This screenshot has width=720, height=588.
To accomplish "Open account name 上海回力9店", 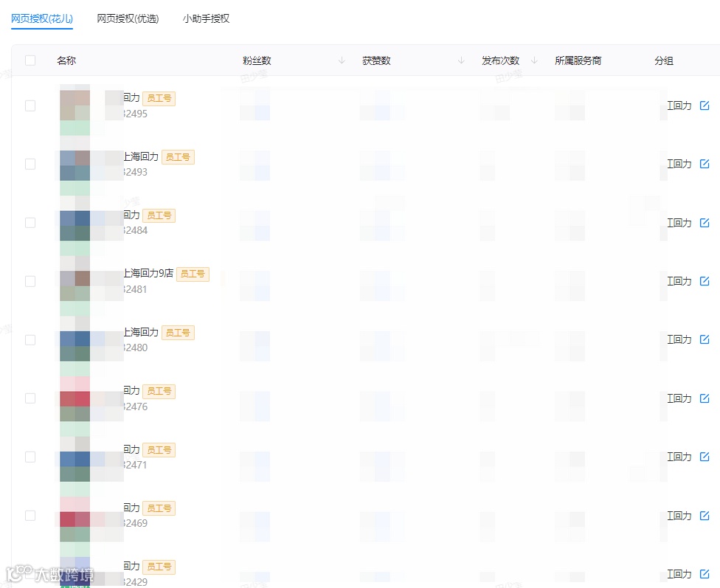I will [x=148, y=273].
